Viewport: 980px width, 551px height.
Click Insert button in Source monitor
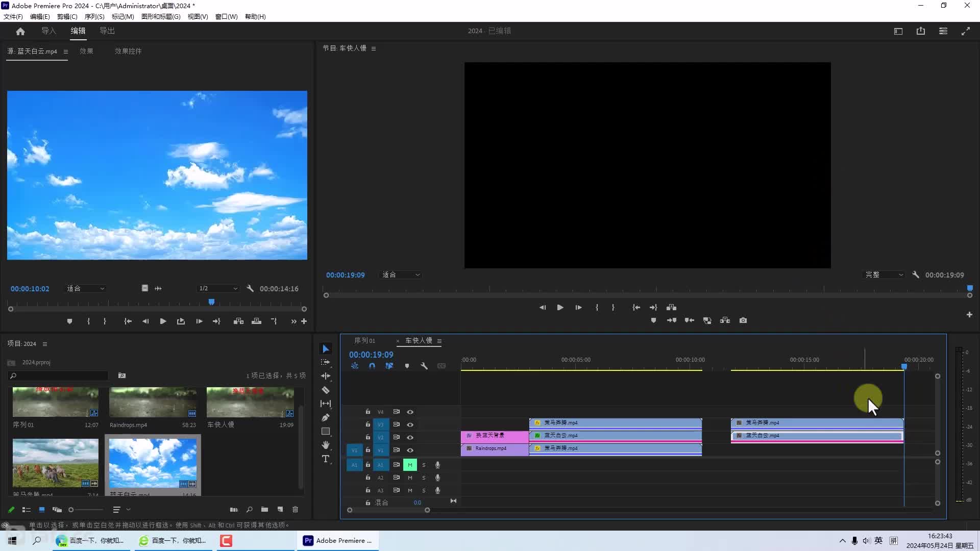(238, 321)
